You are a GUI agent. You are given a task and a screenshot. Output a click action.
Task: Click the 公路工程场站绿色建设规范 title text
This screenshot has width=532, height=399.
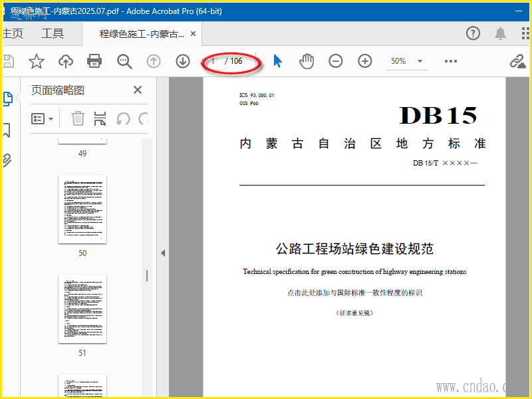click(x=354, y=249)
